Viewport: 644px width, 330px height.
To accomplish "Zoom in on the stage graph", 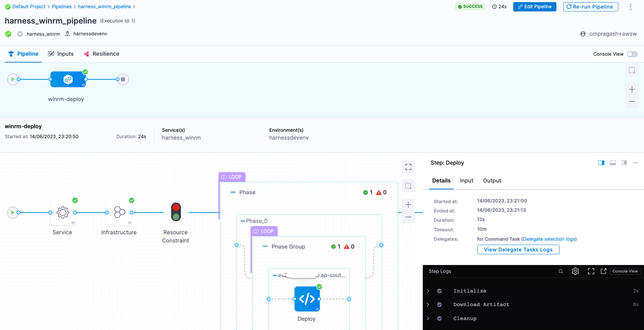I will click(x=408, y=205).
